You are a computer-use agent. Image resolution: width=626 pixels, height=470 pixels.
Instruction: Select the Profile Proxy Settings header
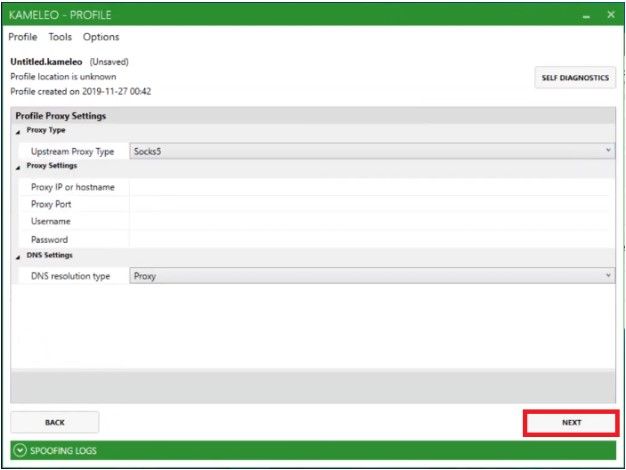61,116
